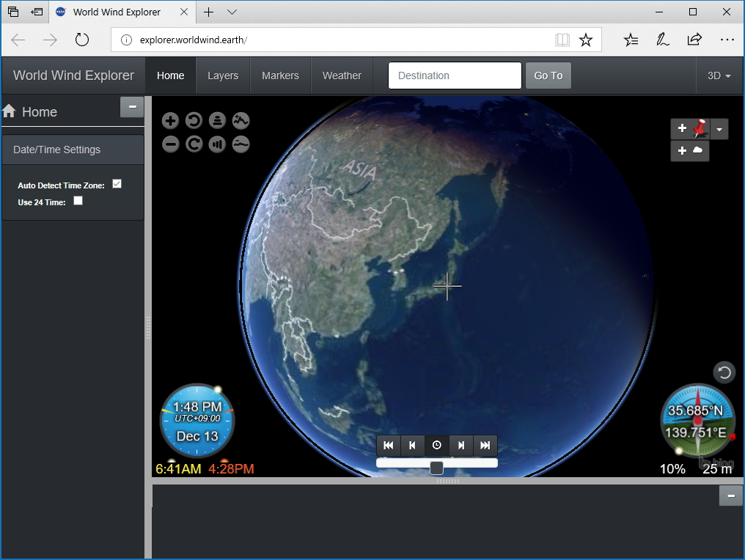Open the 3D projection dropdown

click(719, 75)
